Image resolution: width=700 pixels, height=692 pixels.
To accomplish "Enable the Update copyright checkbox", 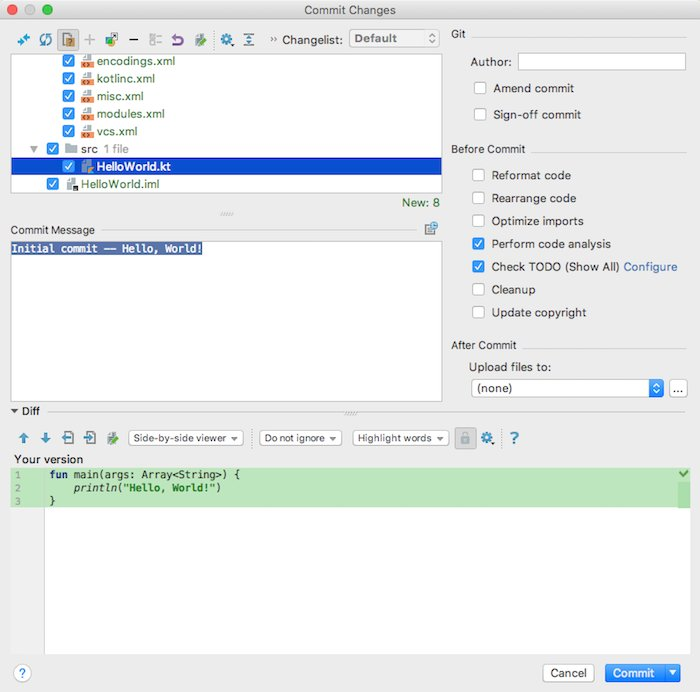I will [x=478, y=312].
